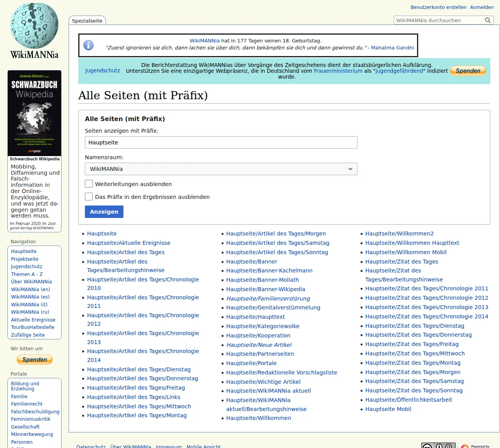Follow the Frauenministerium link
Screen dimensions: 500x448
click(x=338, y=71)
